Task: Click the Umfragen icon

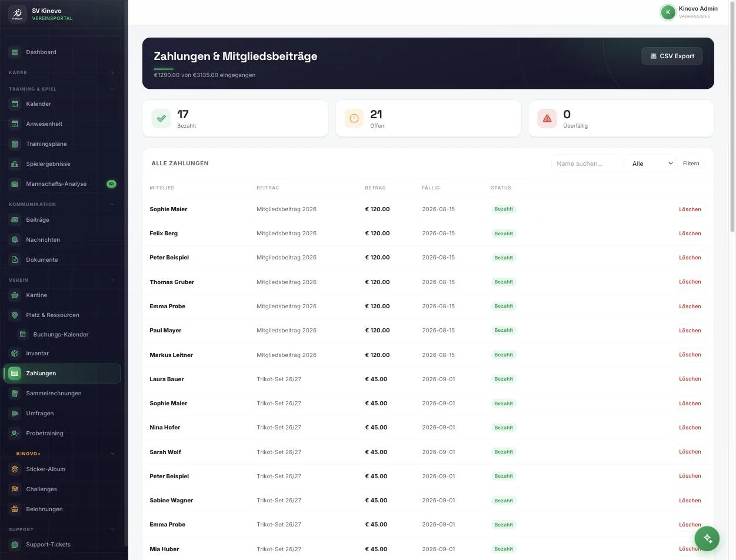Action: coord(15,414)
